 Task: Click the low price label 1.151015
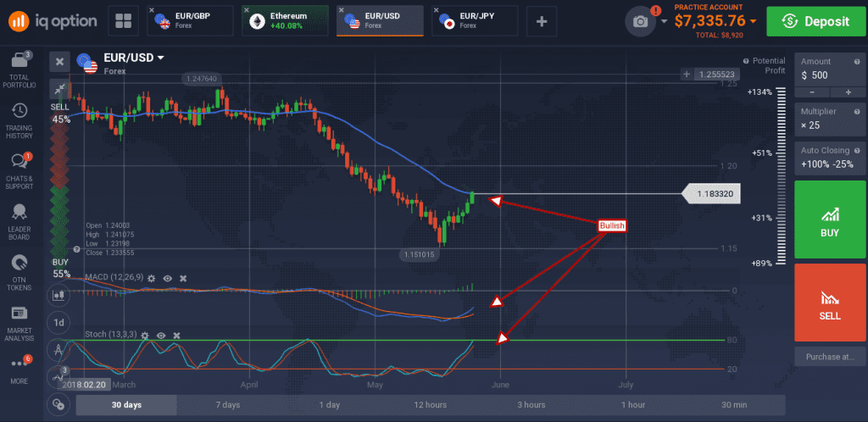pyautogui.click(x=419, y=255)
